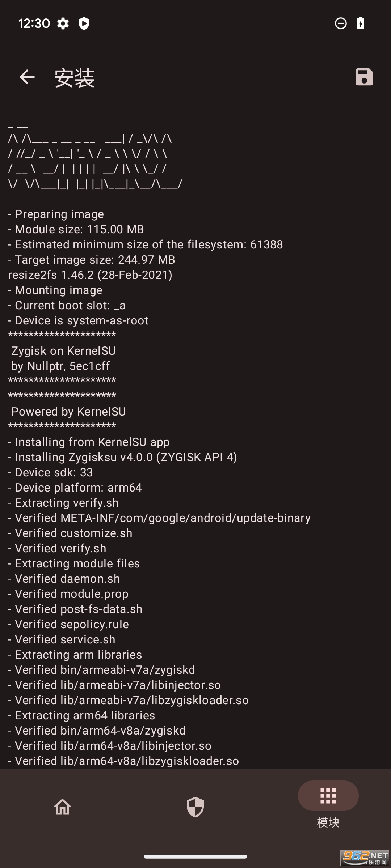Tap the battery charging status icon
Screen dimensions: 391x868
(361, 23)
